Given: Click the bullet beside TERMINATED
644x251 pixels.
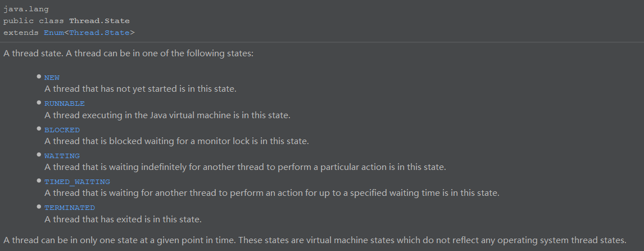Looking at the screenshot, I should 39,207.
